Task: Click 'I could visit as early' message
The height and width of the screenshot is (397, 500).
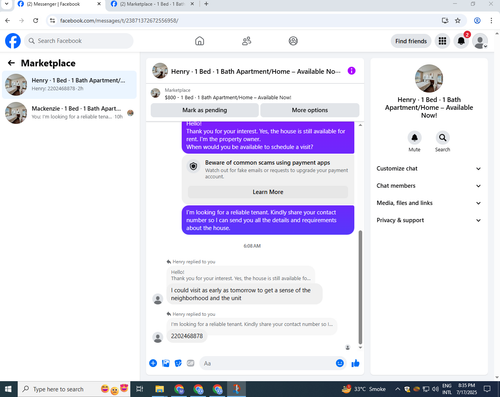Action: [x=244, y=294]
